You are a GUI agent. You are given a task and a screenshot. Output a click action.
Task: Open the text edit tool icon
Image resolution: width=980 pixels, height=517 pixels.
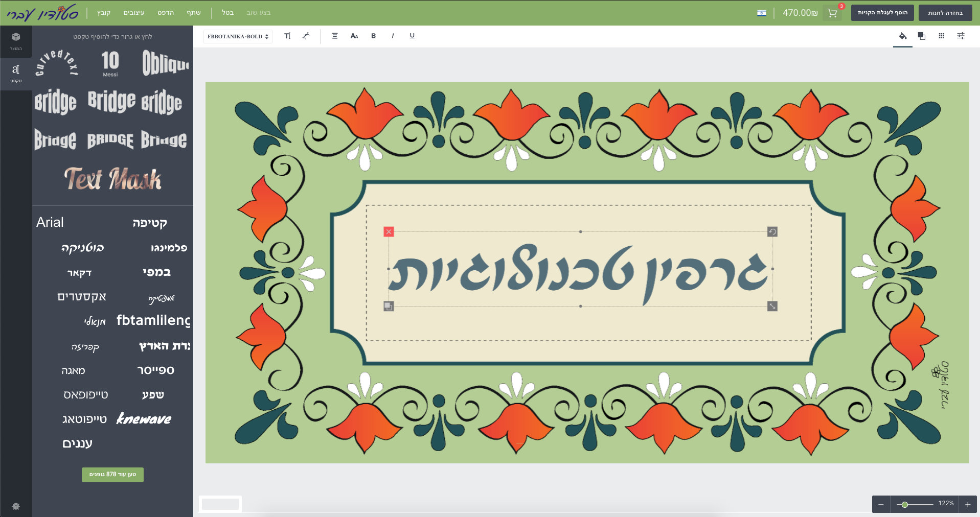287,36
